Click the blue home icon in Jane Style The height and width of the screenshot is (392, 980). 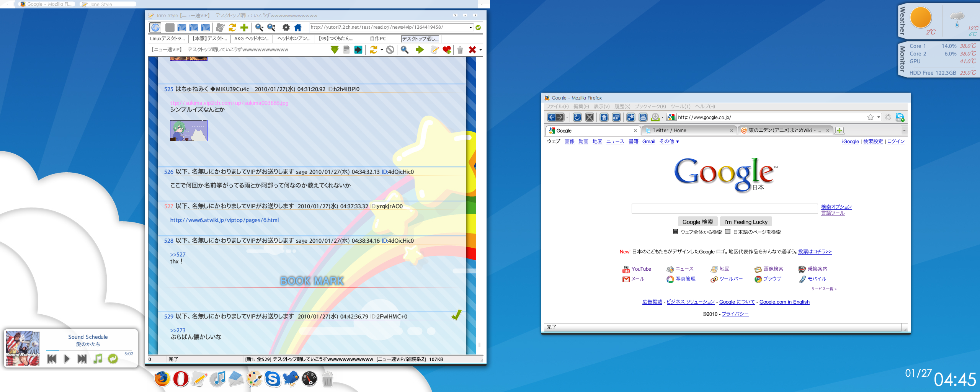[298, 28]
